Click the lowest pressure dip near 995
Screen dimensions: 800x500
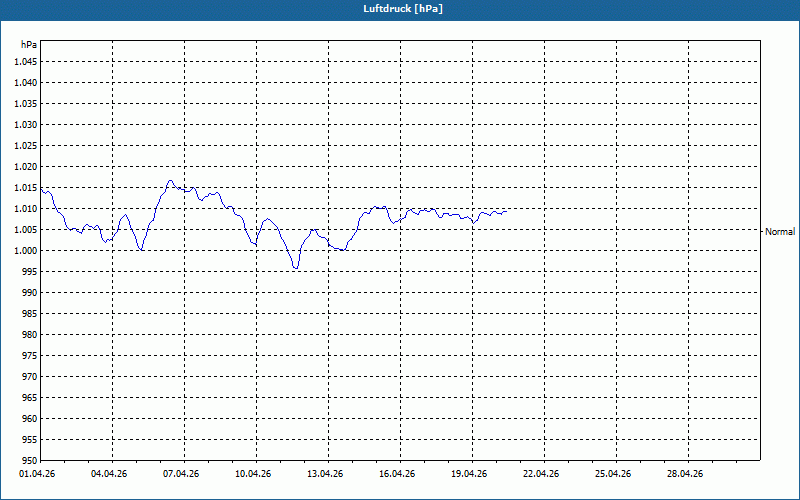(295, 268)
